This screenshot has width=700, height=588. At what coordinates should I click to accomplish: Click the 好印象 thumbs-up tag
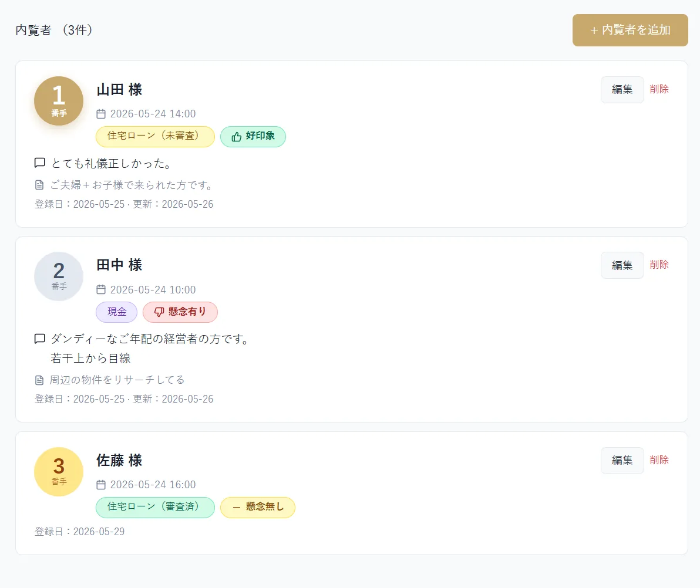[x=253, y=136]
